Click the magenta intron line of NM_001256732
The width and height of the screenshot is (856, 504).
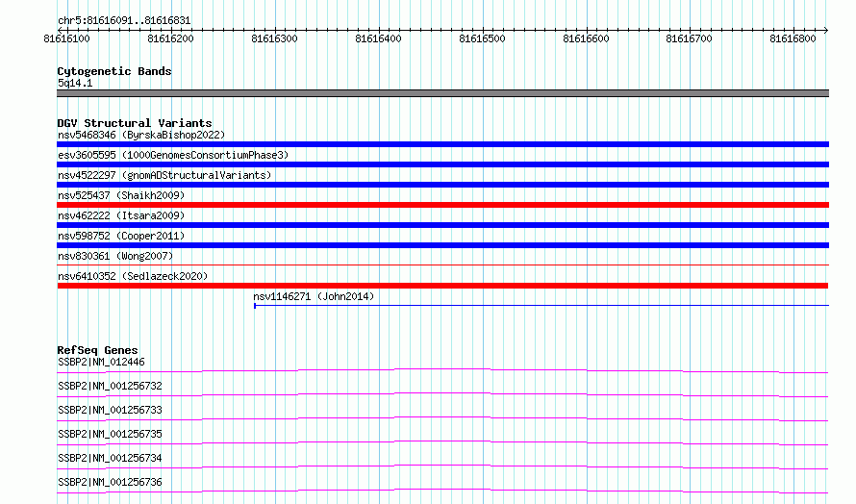[x=442, y=395]
